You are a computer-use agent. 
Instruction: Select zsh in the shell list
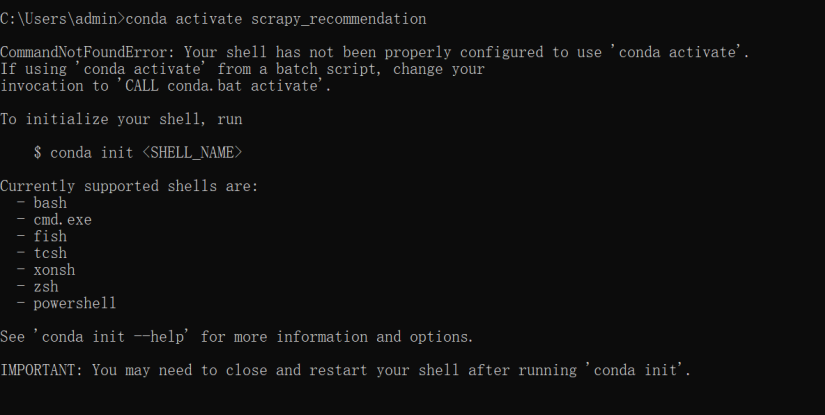46,286
